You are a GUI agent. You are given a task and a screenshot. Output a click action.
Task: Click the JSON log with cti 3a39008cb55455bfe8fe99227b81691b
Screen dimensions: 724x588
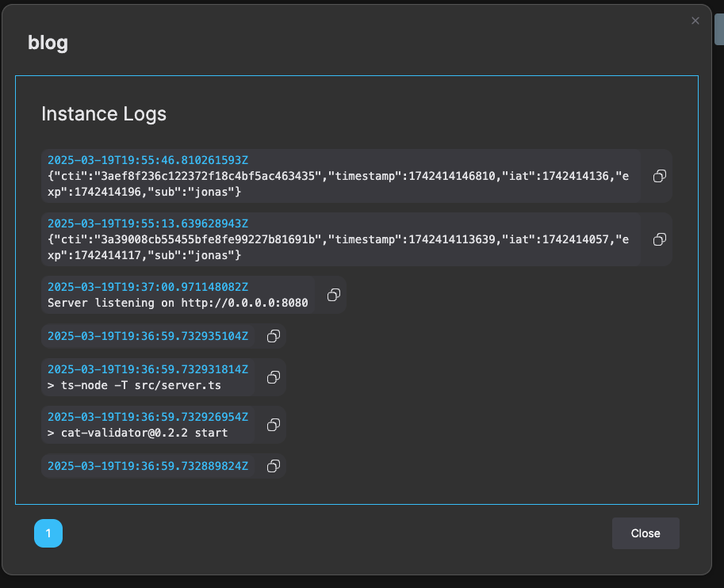(338, 247)
